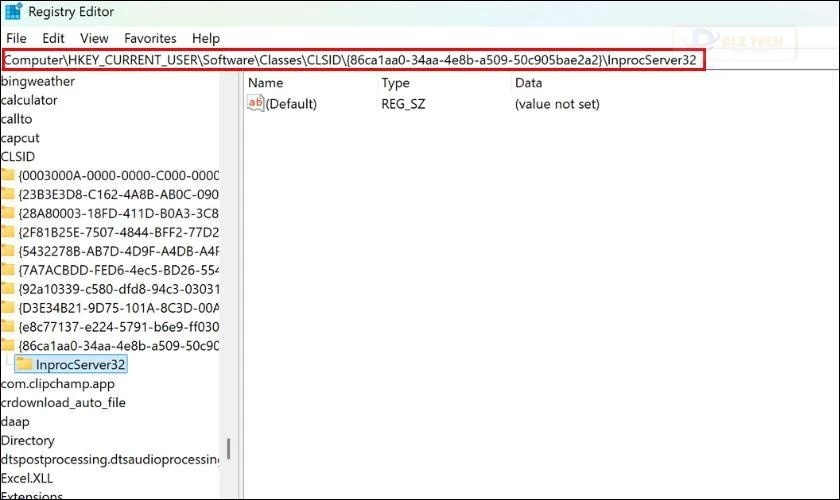Click folder icon of {92a10339-c580-dfd8 key

tap(8, 289)
